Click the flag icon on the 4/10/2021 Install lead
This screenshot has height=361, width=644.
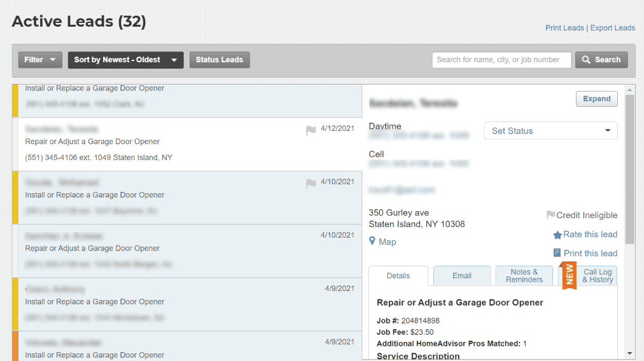[x=311, y=184]
